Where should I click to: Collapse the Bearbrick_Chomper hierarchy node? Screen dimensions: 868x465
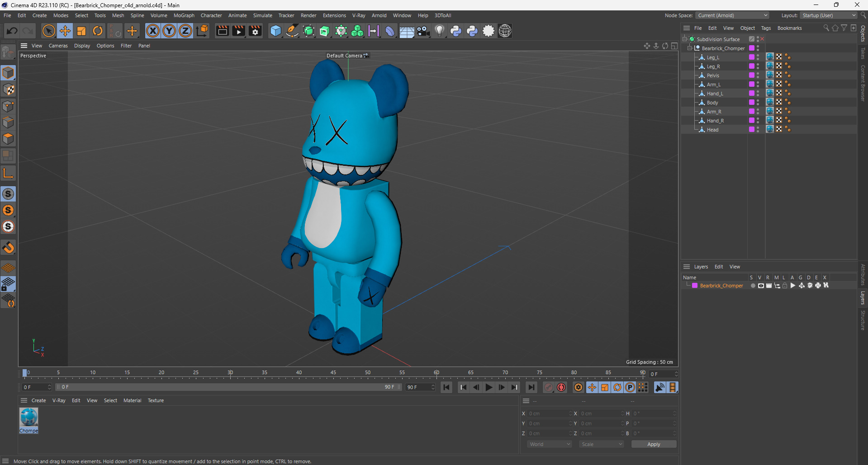(690, 48)
